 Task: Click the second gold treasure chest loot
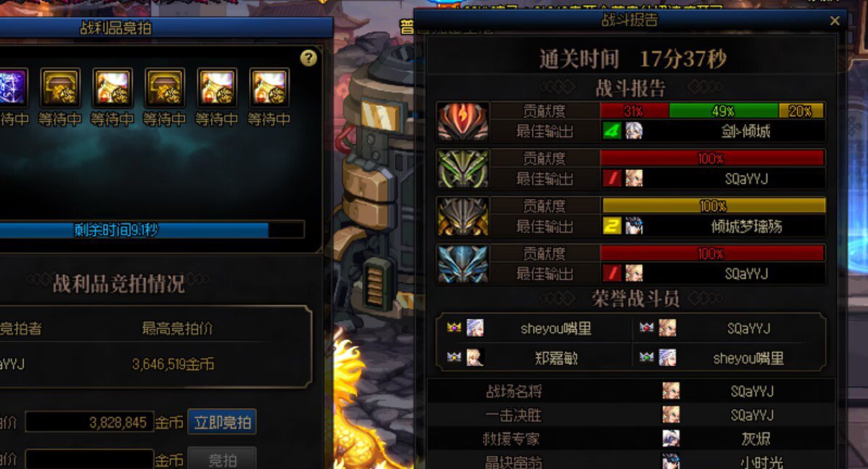point(165,88)
